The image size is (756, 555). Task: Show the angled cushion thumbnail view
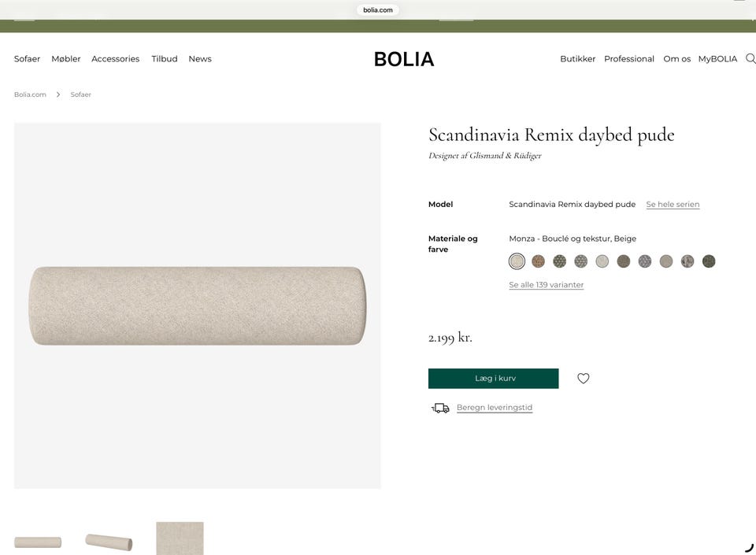click(x=109, y=542)
